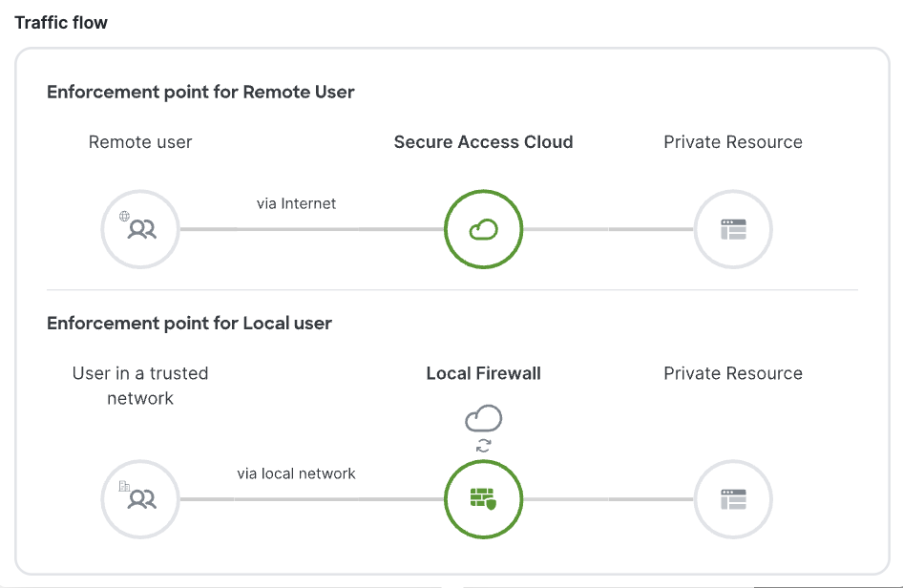Viewport: 903px width, 588px height.
Task: Click the "via Internet" connection label
Action: point(296,203)
